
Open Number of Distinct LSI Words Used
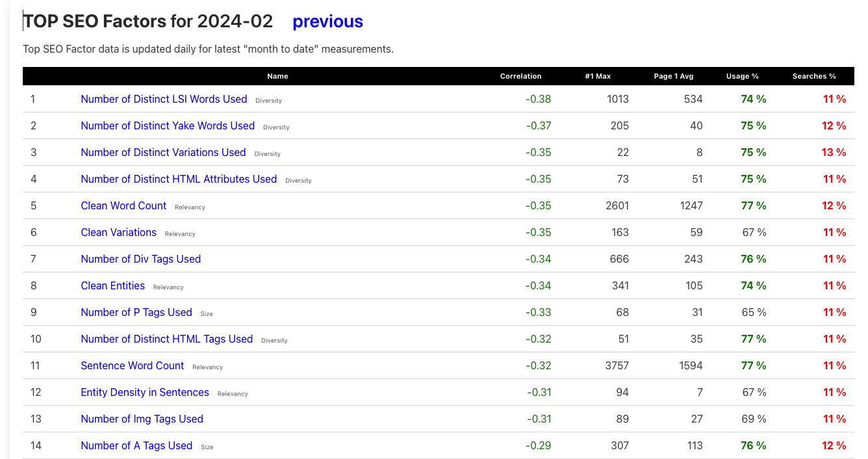pos(164,99)
